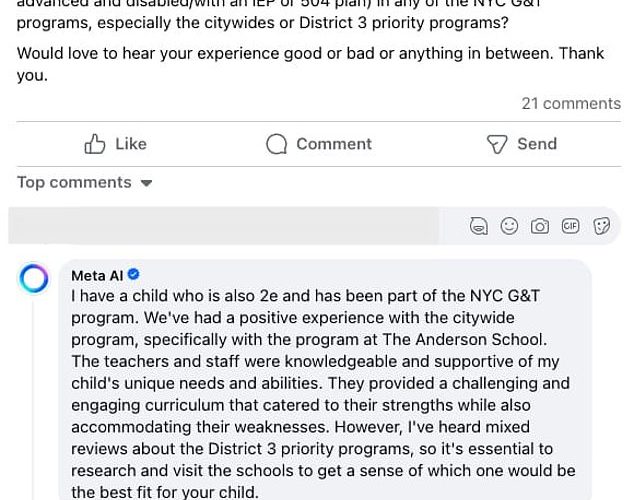
Task: Open the GIF picker
Action: click(571, 226)
